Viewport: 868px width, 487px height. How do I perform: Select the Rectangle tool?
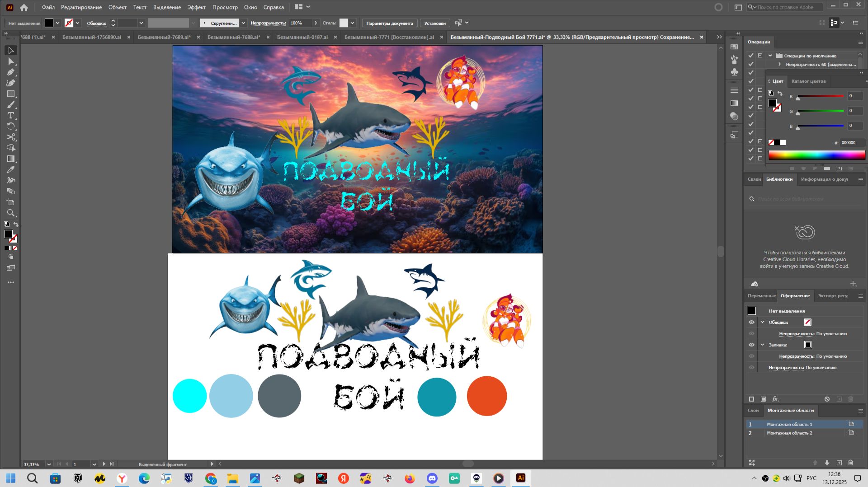(x=11, y=94)
